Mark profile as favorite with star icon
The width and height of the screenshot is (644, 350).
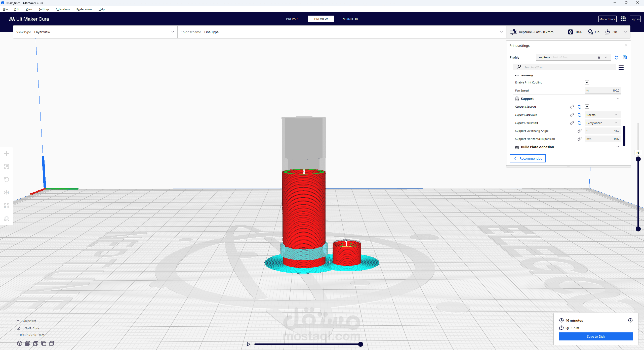[x=599, y=57]
